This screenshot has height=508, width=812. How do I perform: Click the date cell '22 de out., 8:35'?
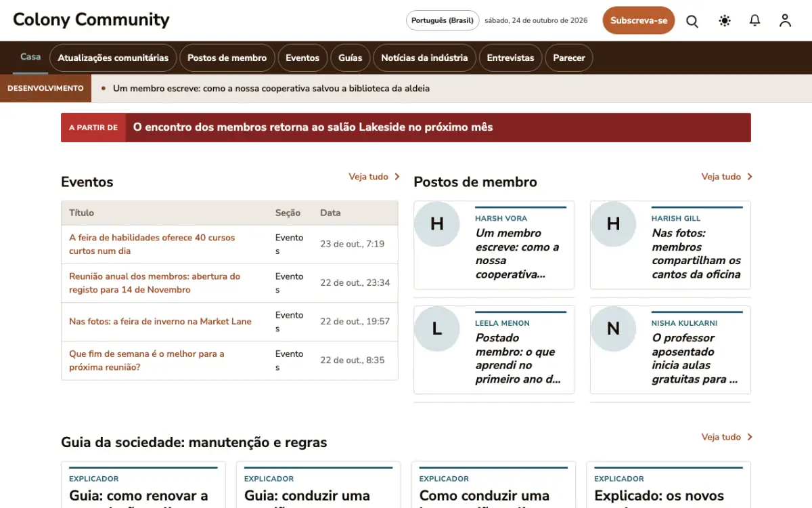coord(353,360)
